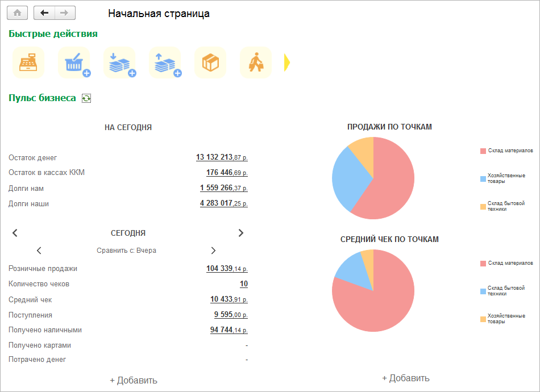Add indicator via left + Добавить
The image size is (540, 392).
pos(134,380)
